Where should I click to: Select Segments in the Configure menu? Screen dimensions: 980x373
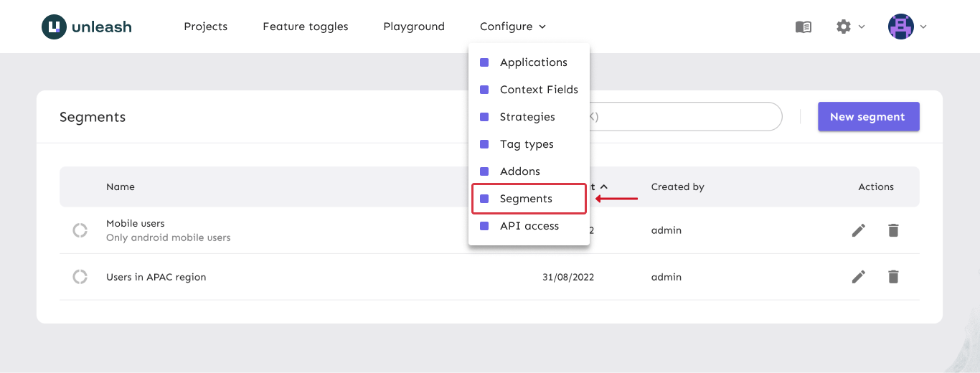526,199
